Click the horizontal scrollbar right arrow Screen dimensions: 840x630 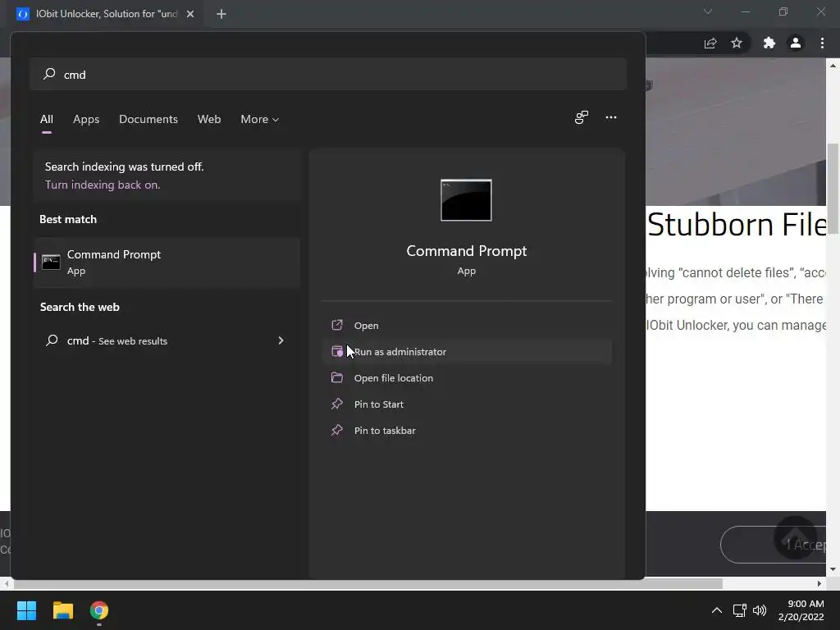[819, 583]
